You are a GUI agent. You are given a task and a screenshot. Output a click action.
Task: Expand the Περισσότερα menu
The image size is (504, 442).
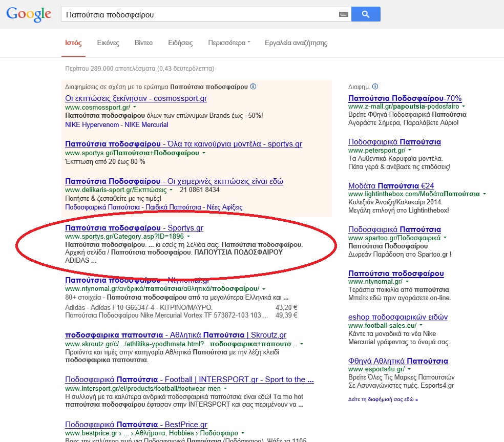[229, 43]
